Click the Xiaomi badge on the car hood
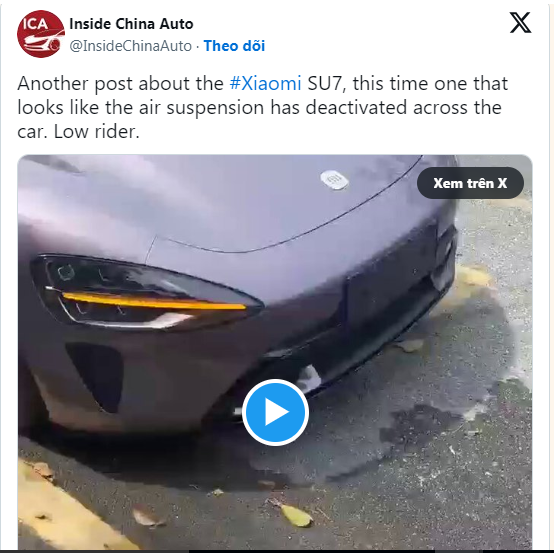Image resolution: width=554 pixels, height=553 pixels. (334, 180)
